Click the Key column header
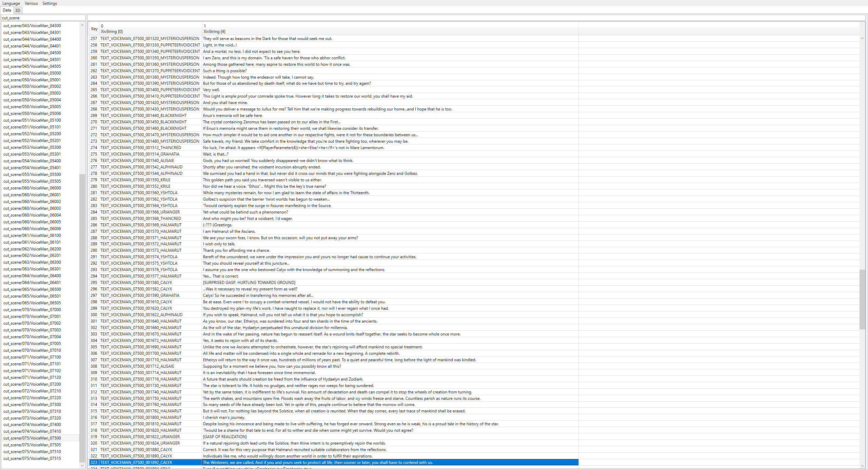 click(x=94, y=29)
